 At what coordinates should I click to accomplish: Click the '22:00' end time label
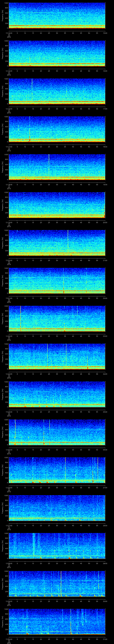coord(105,298)
